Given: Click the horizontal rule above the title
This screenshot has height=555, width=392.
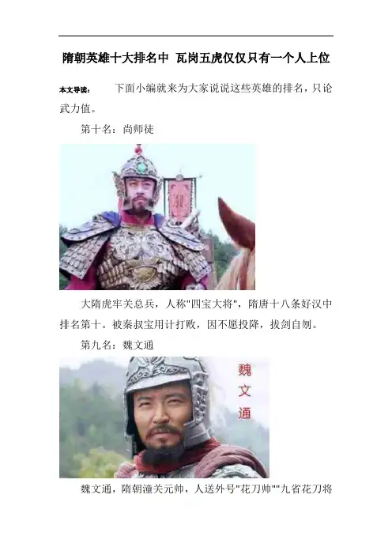Looking at the screenshot, I should (196, 36).
